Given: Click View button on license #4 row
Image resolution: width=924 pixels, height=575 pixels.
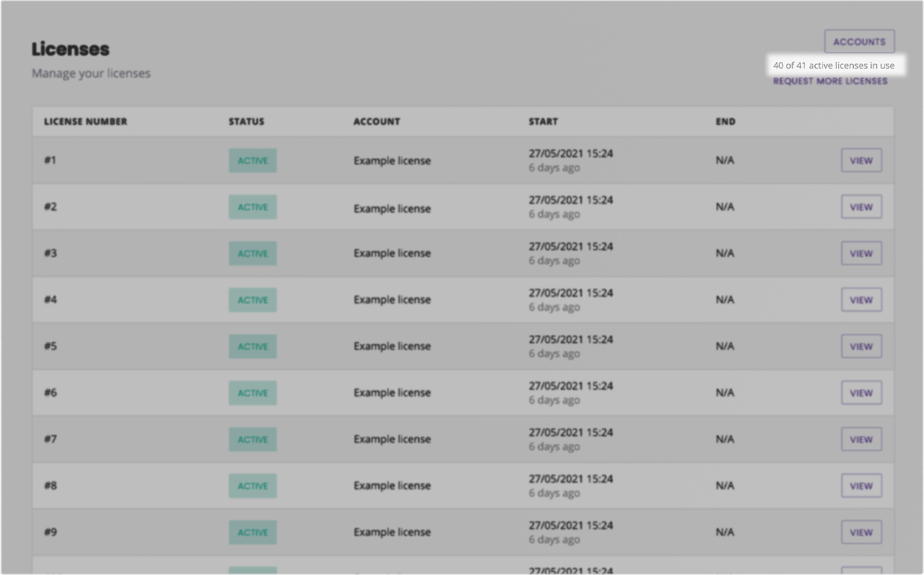Looking at the screenshot, I should coord(861,300).
